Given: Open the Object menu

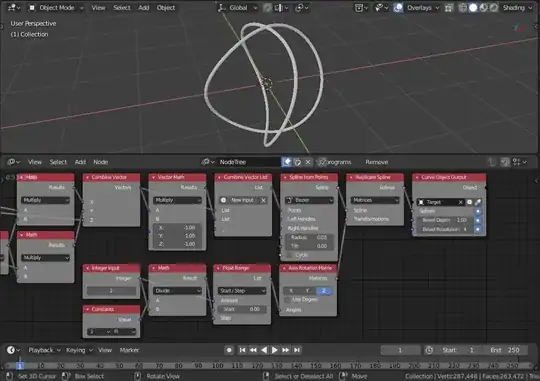Looking at the screenshot, I should (x=166, y=8).
